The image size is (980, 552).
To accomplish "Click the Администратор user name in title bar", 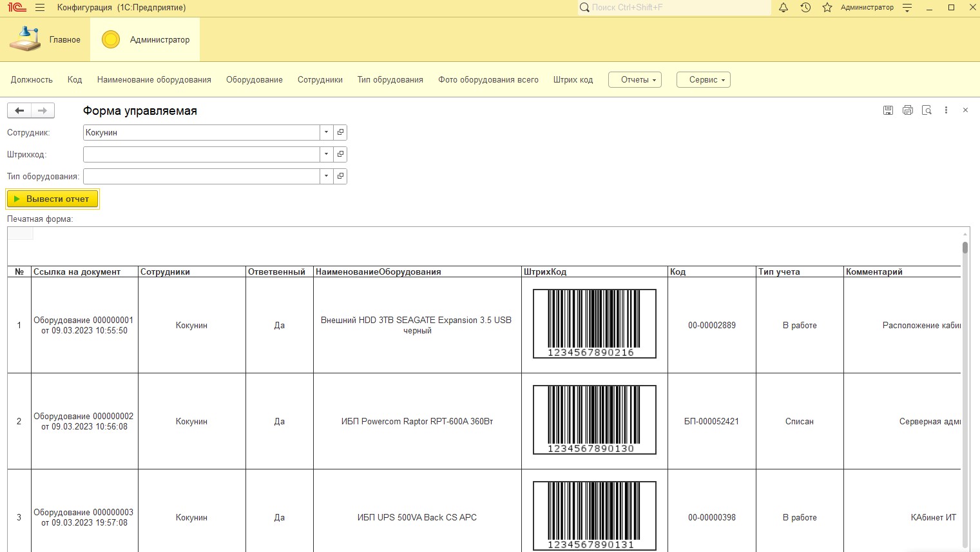I will coord(867,8).
